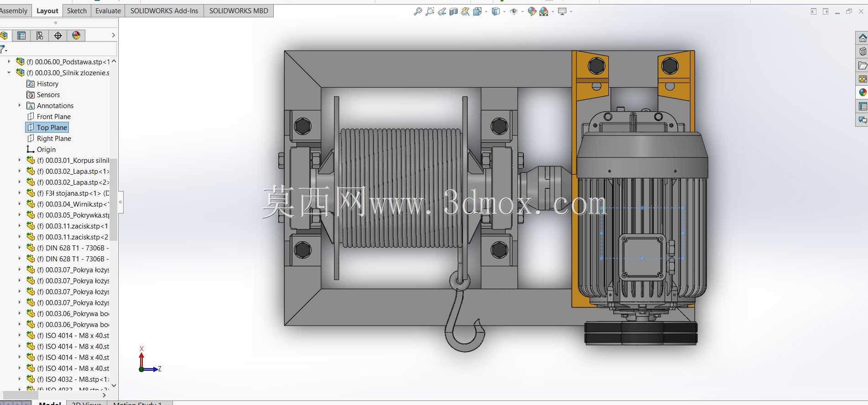Image resolution: width=868 pixels, height=405 pixels.
Task: Open the Display Style dropdown arrow
Action: 504,11
